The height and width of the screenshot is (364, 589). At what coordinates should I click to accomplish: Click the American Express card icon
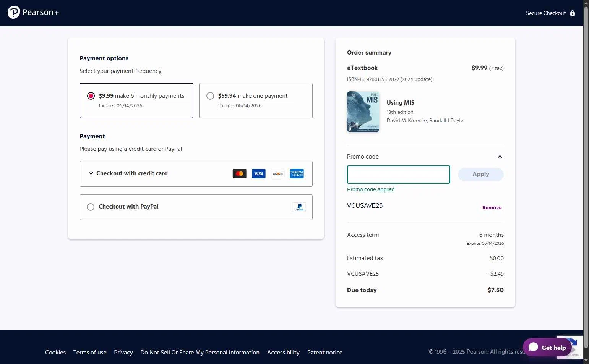pyautogui.click(x=297, y=174)
